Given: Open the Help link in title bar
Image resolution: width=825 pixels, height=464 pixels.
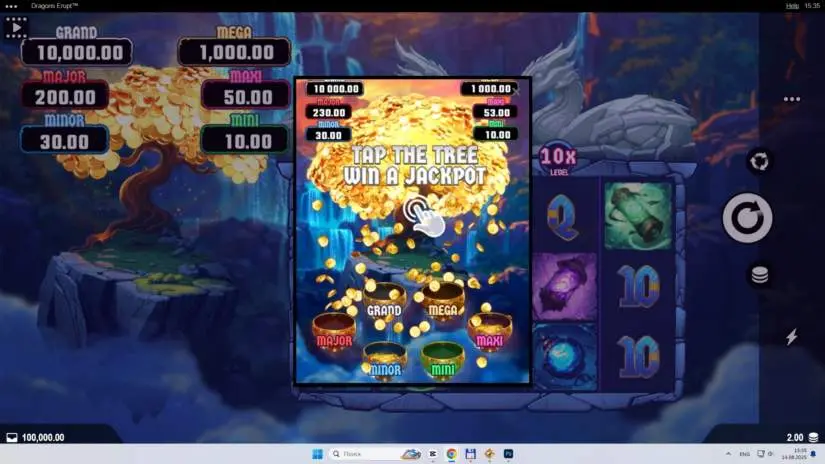Looking at the screenshot, I should pyautogui.click(x=792, y=6).
